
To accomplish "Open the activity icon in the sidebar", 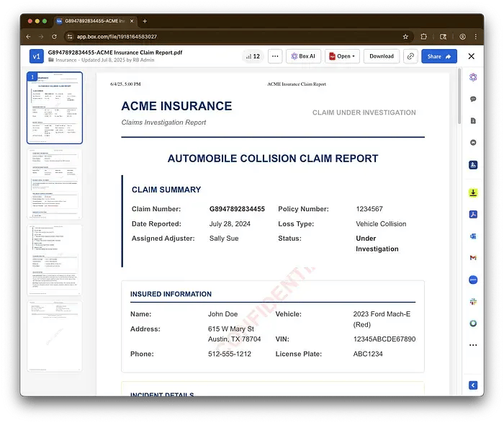I will pos(473,143).
